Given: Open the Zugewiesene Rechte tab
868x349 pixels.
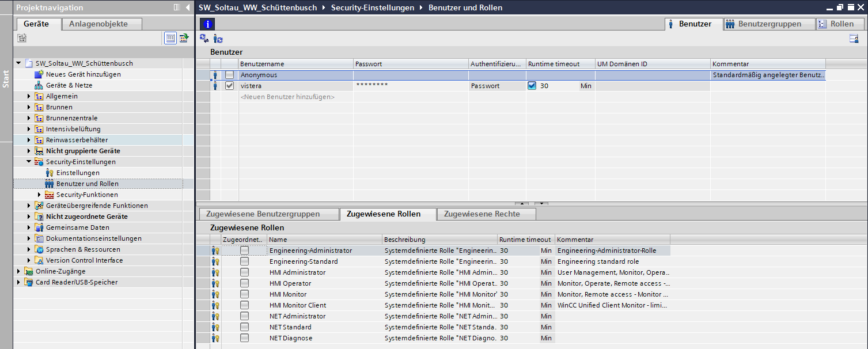Looking at the screenshot, I should pyautogui.click(x=482, y=214).
